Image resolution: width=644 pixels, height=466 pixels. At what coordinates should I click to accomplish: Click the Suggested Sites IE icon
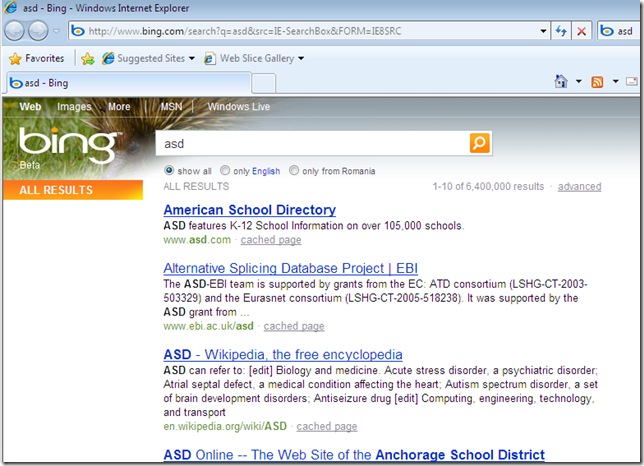coord(108,58)
